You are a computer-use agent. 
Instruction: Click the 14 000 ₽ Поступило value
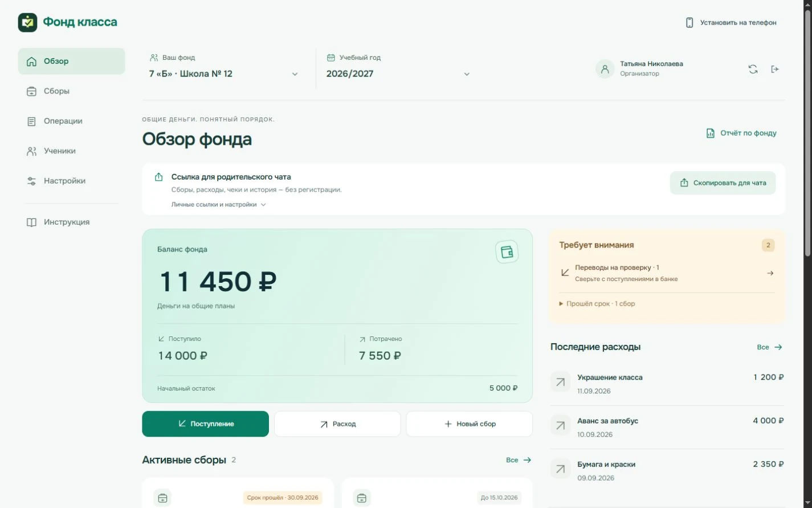click(x=182, y=356)
